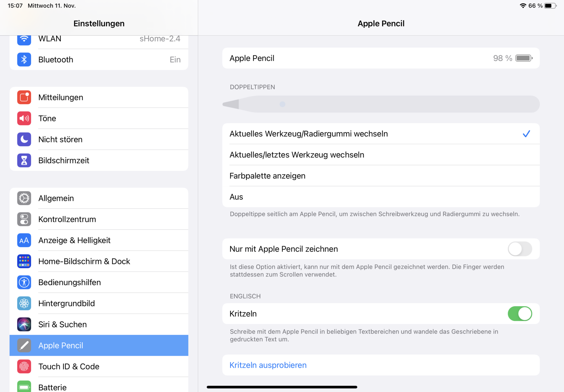The image size is (564, 392).
Task: Open WLAN settings showing sHome-2.4
Action: (99, 42)
